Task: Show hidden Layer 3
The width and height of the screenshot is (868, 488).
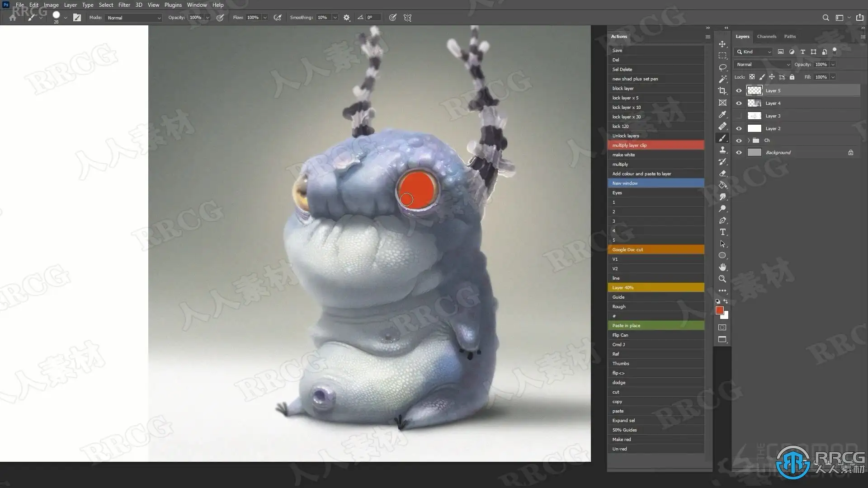Action: click(x=739, y=116)
